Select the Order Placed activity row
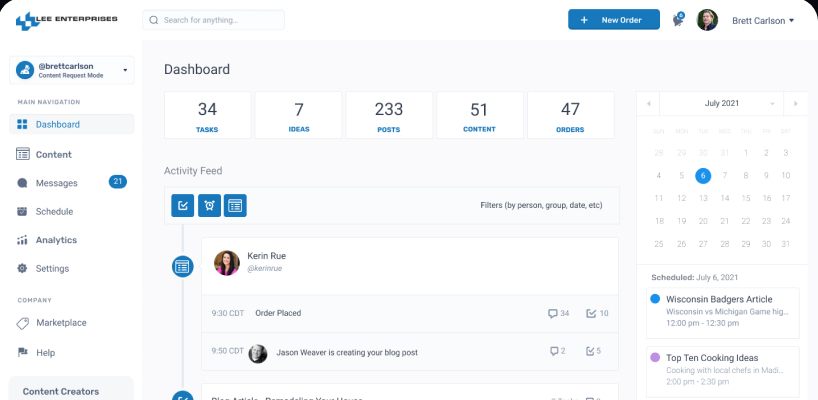Screen dimensions: 818x400 coord(410,313)
